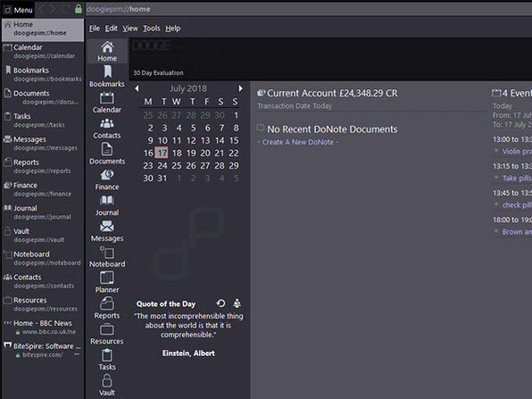Viewport: 532px width, 399px height.
Task: Click the green padlock security icon
Action: click(79, 9)
